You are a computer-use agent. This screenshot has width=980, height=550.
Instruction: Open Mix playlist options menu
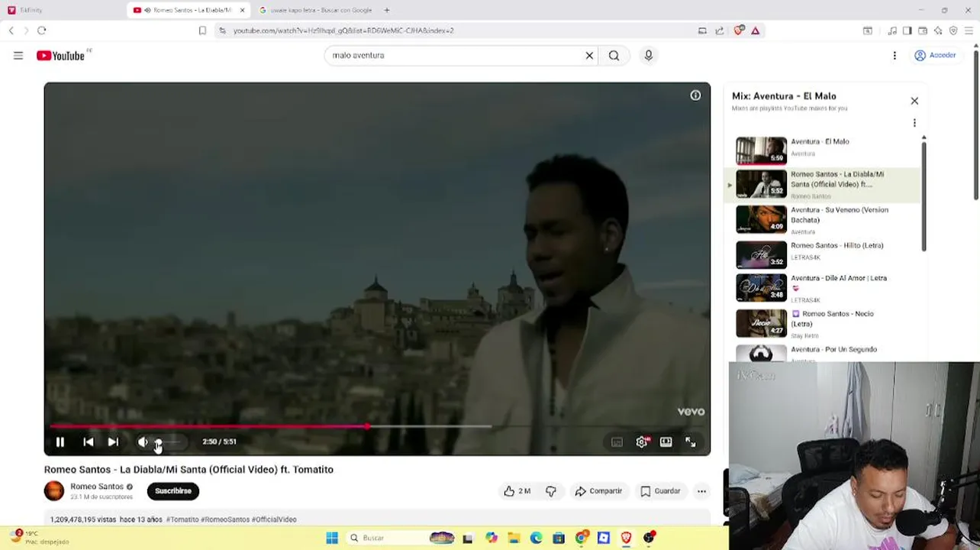[914, 123]
